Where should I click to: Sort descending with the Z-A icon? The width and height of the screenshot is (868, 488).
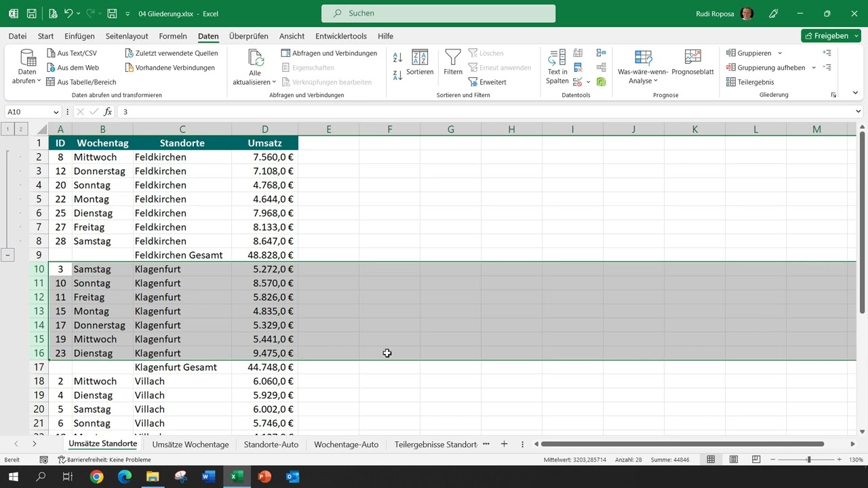click(398, 75)
